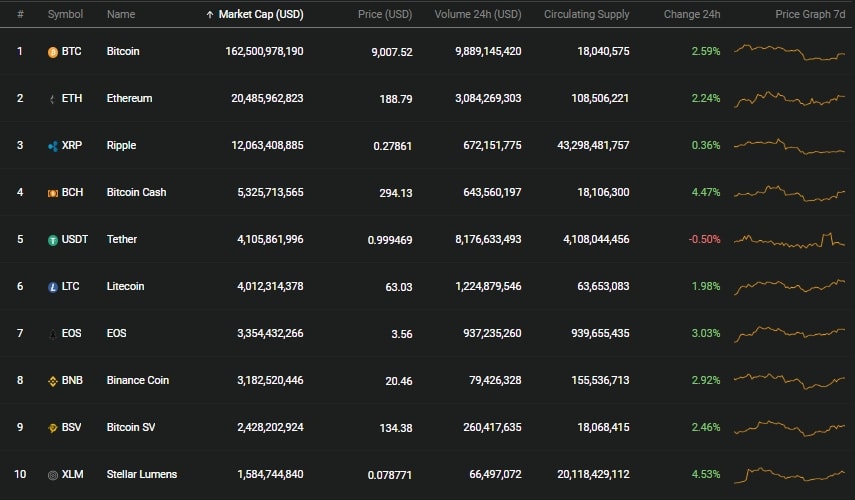The image size is (855, 500).
Task: Sort table by Volume 24h (USD) header
Action: tap(478, 14)
